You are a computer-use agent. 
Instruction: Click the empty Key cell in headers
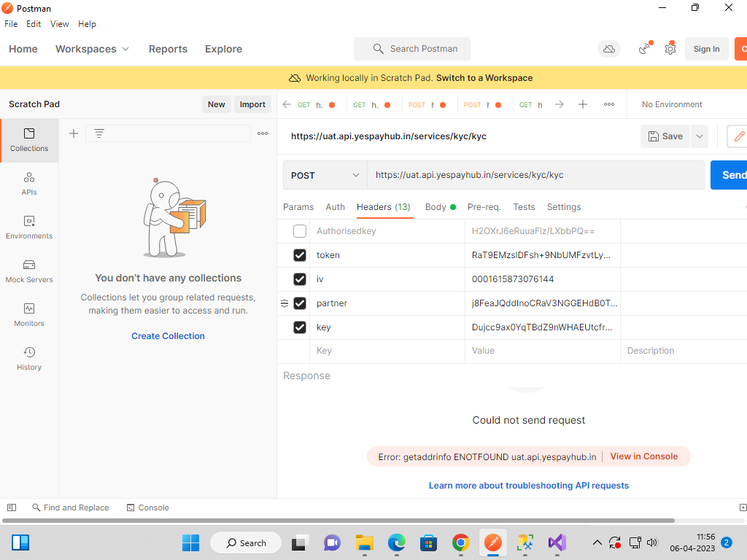[387, 351]
